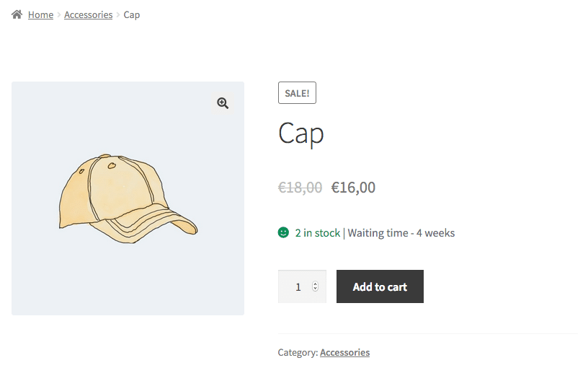Increase quantity with the up stepper arrow
588x368 pixels.
(x=315, y=284)
